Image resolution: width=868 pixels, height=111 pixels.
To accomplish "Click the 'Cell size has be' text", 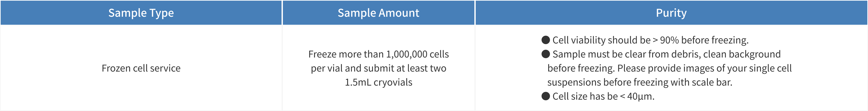I will coord(585,96).
